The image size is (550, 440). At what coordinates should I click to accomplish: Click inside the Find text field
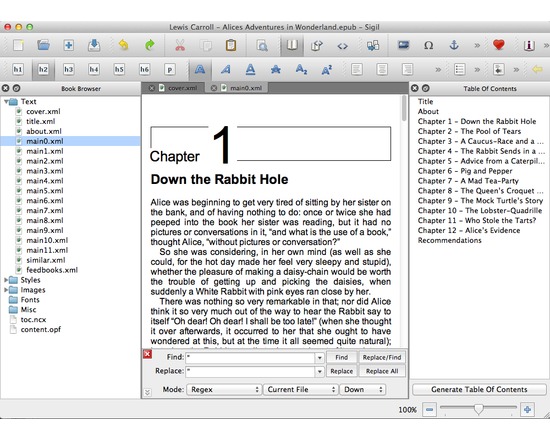[x=250, y=358]
